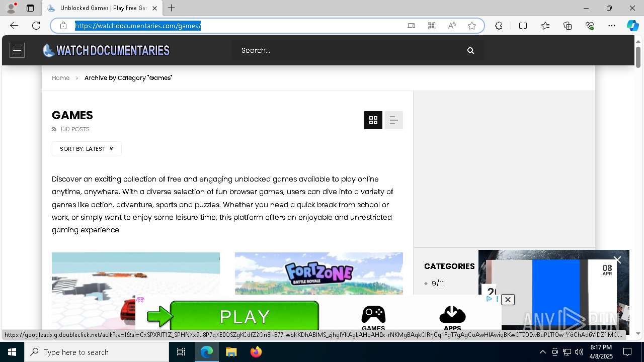View site information lock icon
This screenshot has width=644, height=362.
63,26
